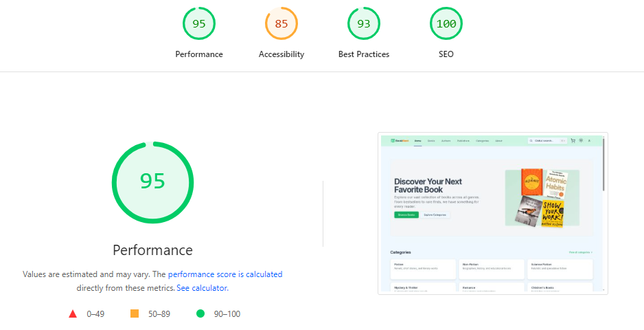Screen dimensions: 644x330
Task: Select the Home nav tab in the screenshot preview
Action: pyautogui.click(x=417, y=140)
